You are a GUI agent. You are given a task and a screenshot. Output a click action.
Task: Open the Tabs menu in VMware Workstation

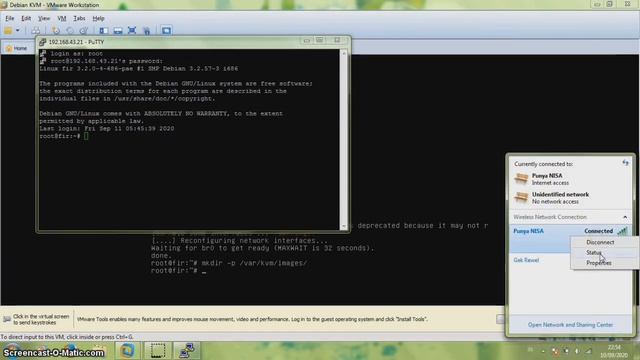click(x=79, y=18)
